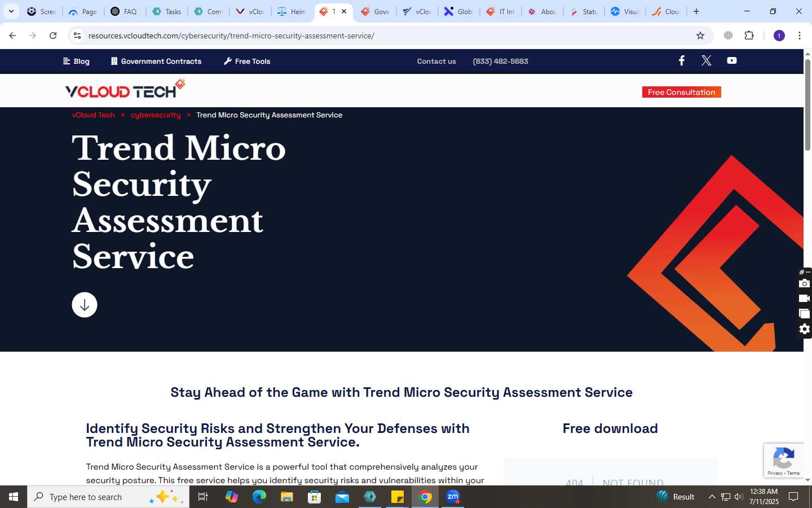This screenshot has width=812, height=508.
Task: Switch to the Tasks tab
Action: (x=167, y=11)
